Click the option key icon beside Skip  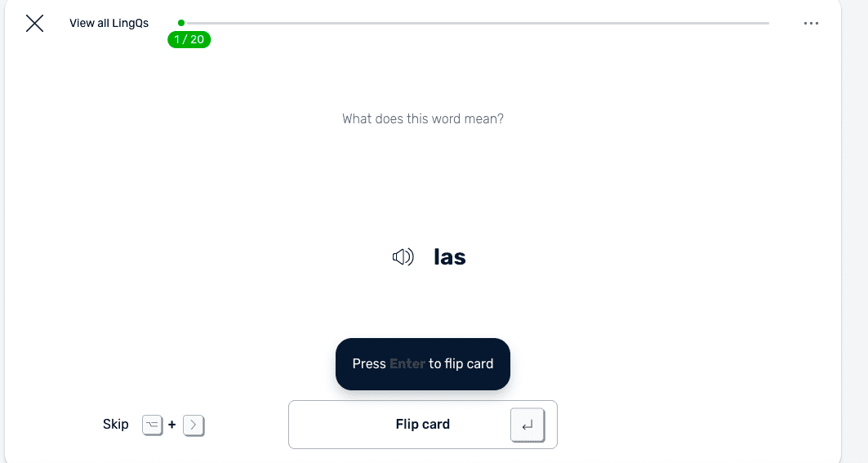(x=153, y=425)
